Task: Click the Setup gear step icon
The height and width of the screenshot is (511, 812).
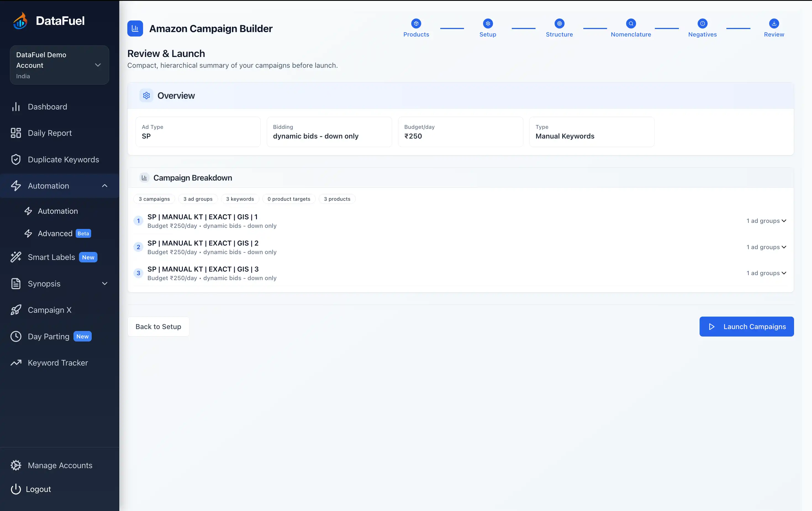Action: coord(487,24)
